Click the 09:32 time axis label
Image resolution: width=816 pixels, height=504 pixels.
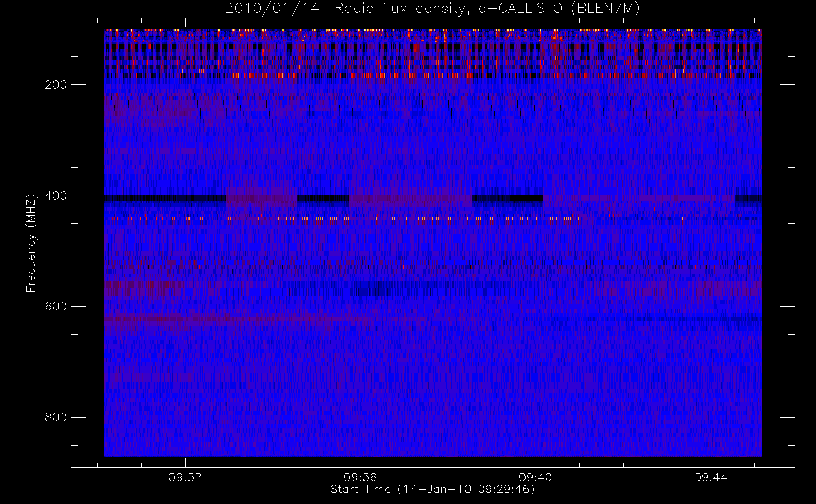click(185, 477)
